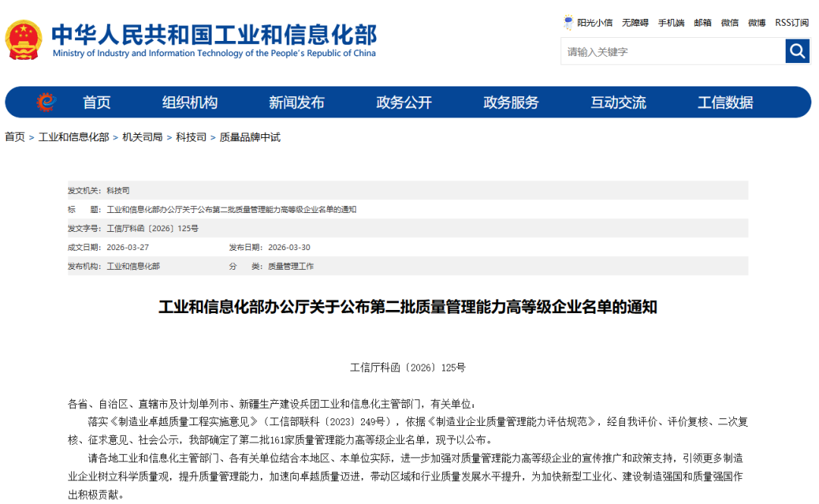The height and width of the screenshot is (504, 819).
Task: Click 首页 in the navigation bar
Action: pos(99,102)
